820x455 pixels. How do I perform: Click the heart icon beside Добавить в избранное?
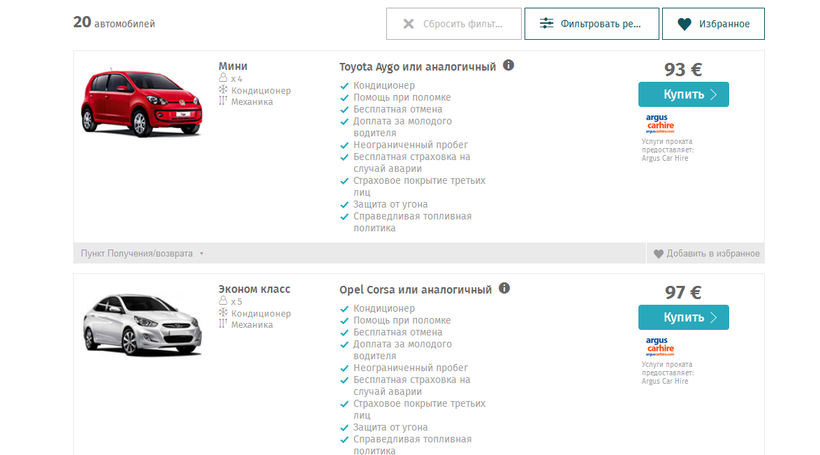[658, 254]
